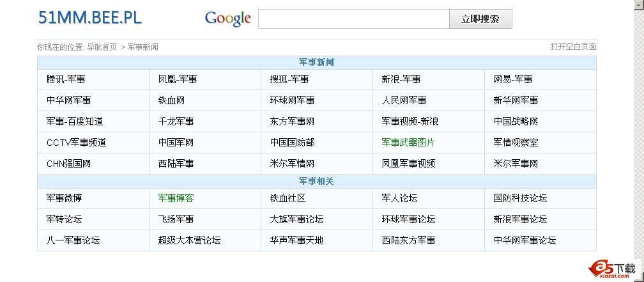Open 西陆东方军事 link

click(408, 240)
